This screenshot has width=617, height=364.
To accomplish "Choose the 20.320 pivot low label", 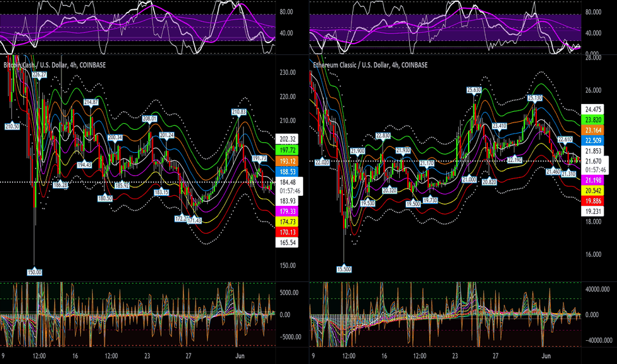I will click(x=389, y=190).
